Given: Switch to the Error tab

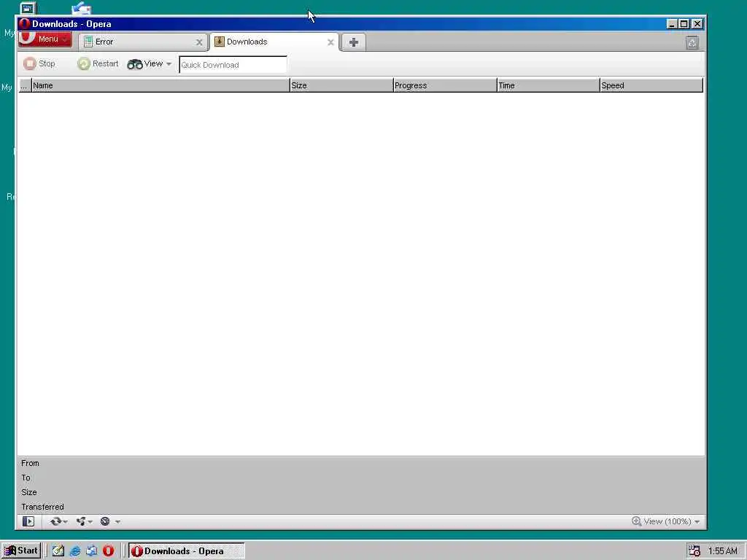Looking at the screenshot, I should (x=143, y=42).
